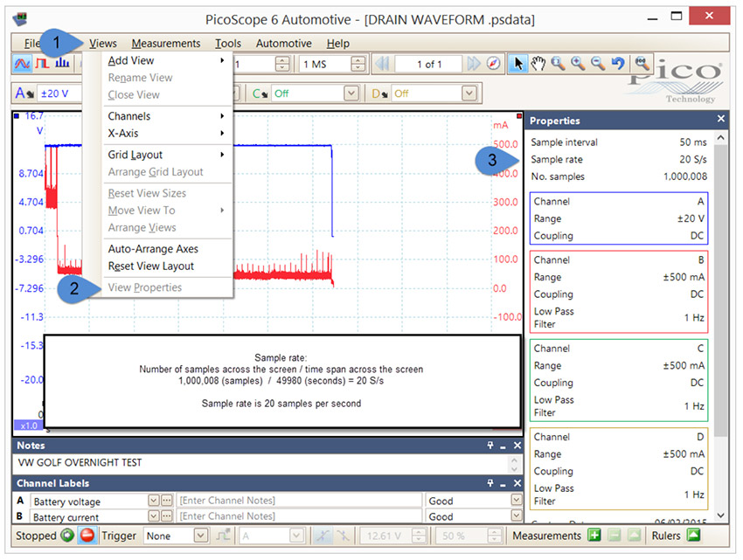Screen dimensions: 743x560
Task: Click the Zoom In magnifier
Action: pyautogui.click(x=578, y=64)
